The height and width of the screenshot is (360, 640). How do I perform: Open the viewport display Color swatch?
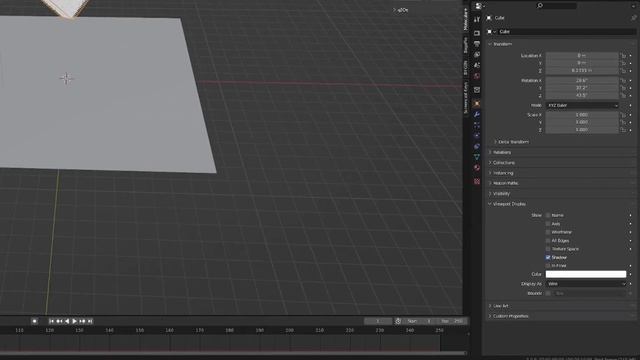tap(586, 274)
